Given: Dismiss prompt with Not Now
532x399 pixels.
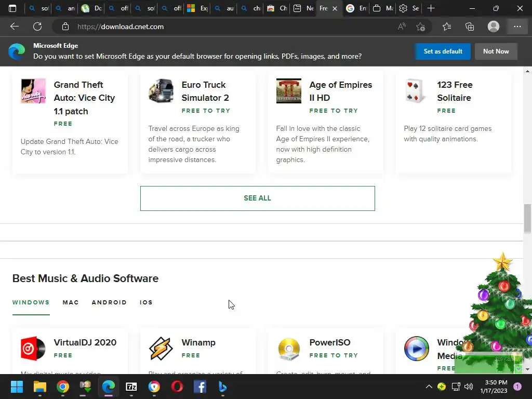Looking at the screenshot, I should click(496, 51).
